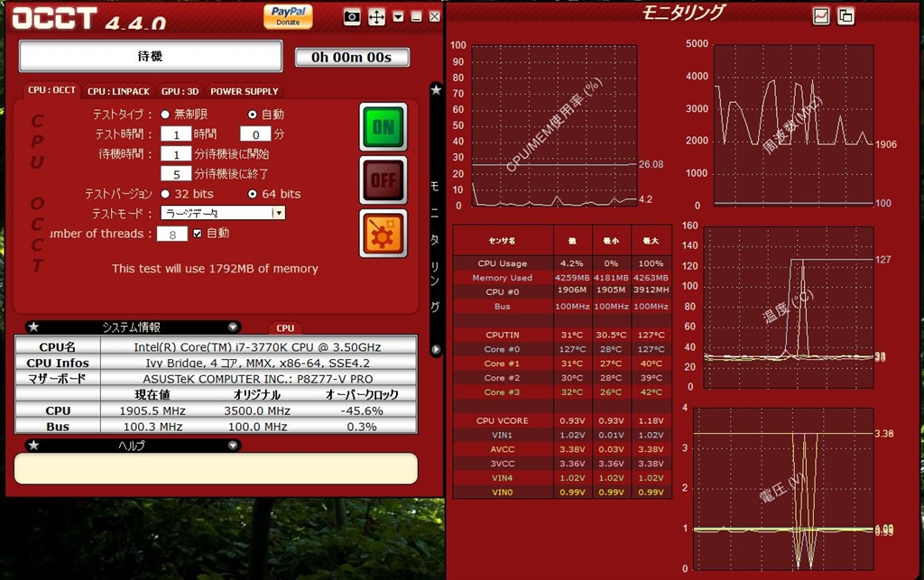Open the GPU:3D tab
Image resolution: width=924 pixels, height=580 pixels.
pyautogui.click(x=180, y=91)
